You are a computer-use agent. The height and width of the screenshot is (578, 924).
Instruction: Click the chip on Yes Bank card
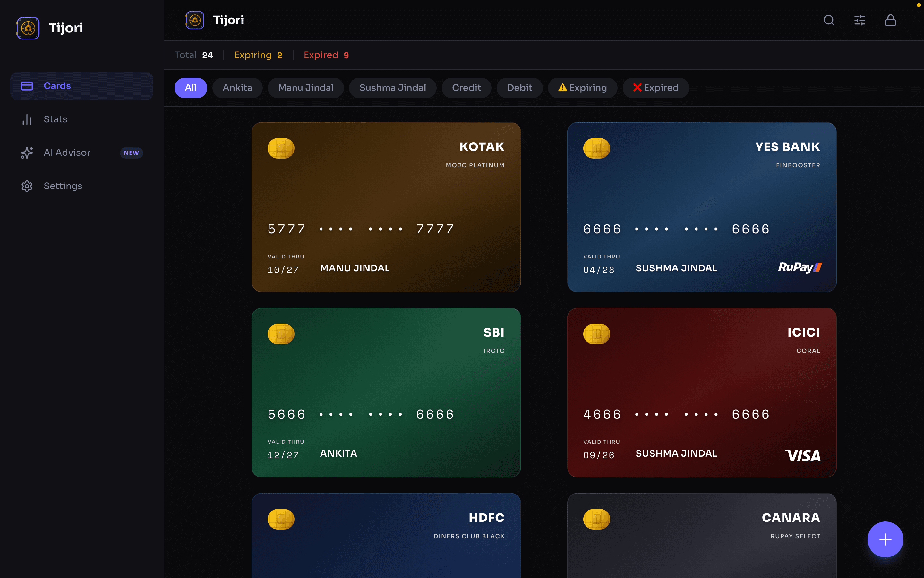596,148
